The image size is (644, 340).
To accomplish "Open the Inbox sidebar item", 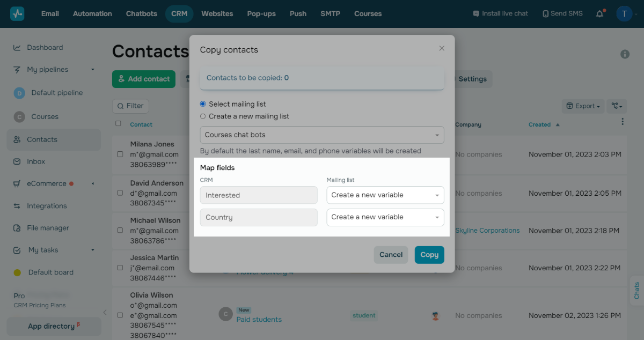I will 36,161.
